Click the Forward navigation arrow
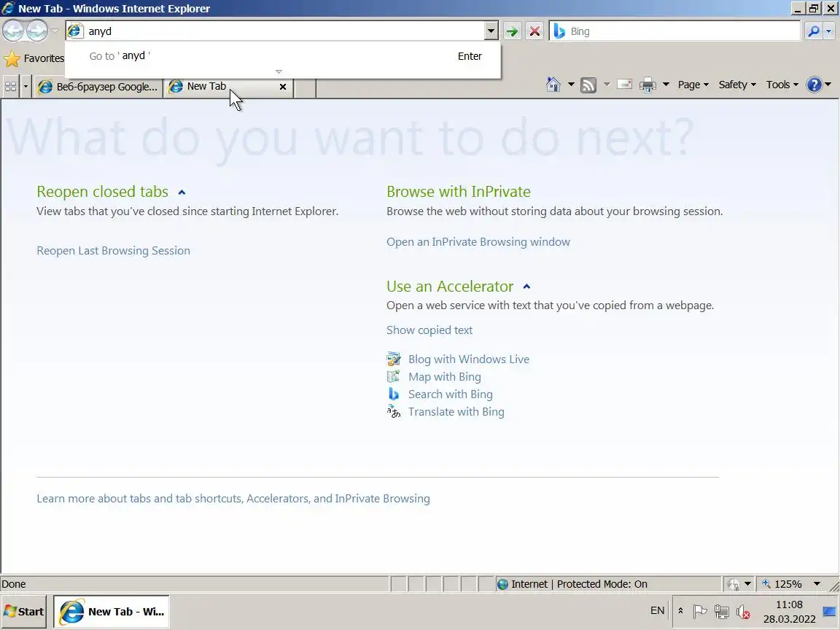The height and width of the screenshot is (630, 840). click(x=37, y=31)
